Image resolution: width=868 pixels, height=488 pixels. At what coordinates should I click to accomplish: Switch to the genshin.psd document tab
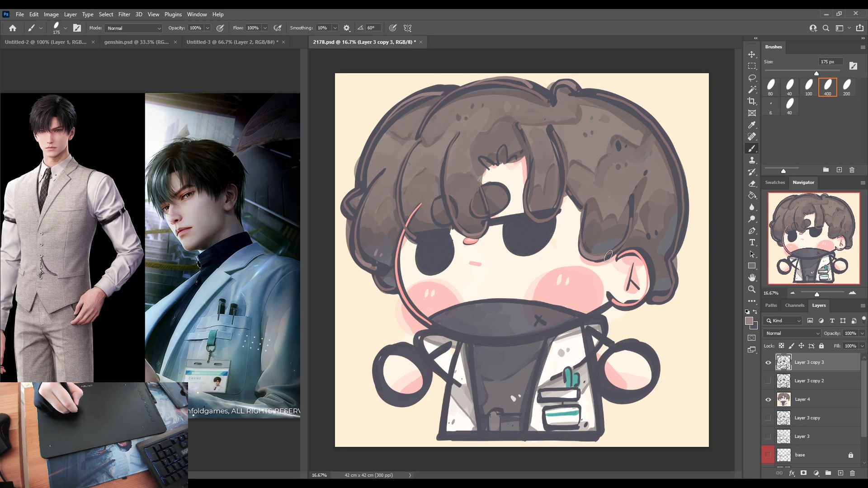pyautogui.click(x=136, y=42)
